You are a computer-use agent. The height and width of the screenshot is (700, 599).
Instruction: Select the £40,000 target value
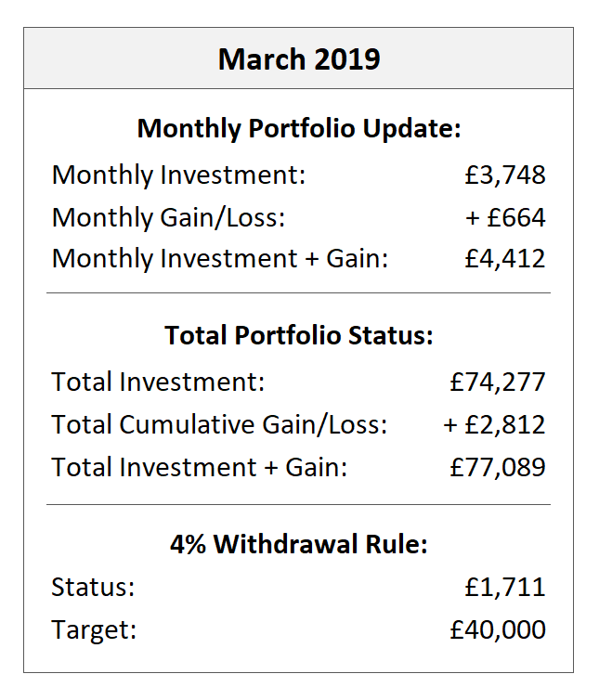(497, 630)
